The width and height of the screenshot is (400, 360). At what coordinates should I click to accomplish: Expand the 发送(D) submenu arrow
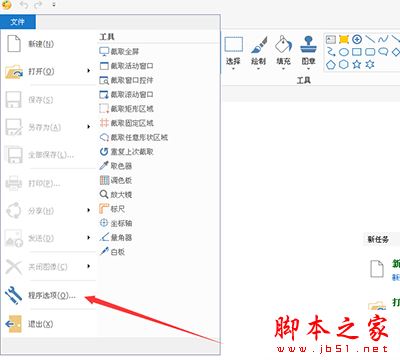pyautogui.click(x=88, y=238)
